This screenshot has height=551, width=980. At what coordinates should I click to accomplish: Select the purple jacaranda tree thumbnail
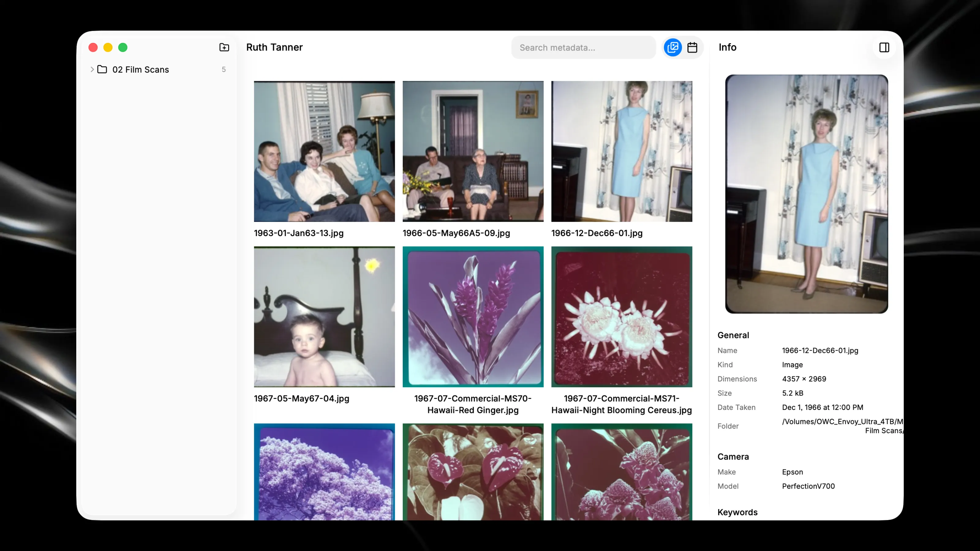(324, 471)
